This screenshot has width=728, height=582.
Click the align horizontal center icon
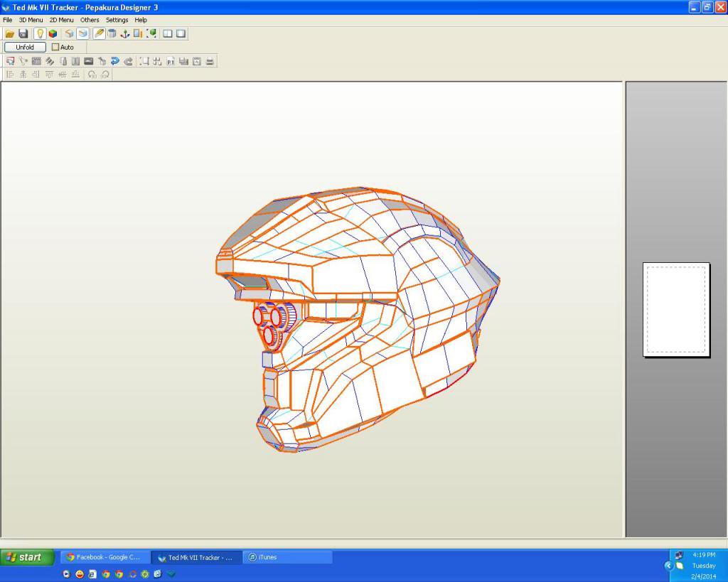pos(23,74)
